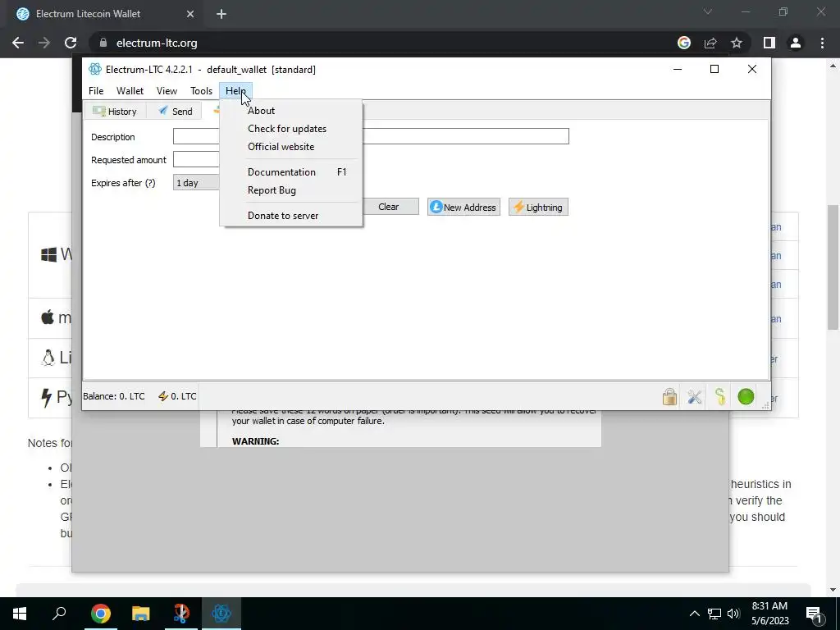Open Documentation from Help menu
Viewport: 840px width, 630px height.
pyautogui.click(x=291, y=172)
